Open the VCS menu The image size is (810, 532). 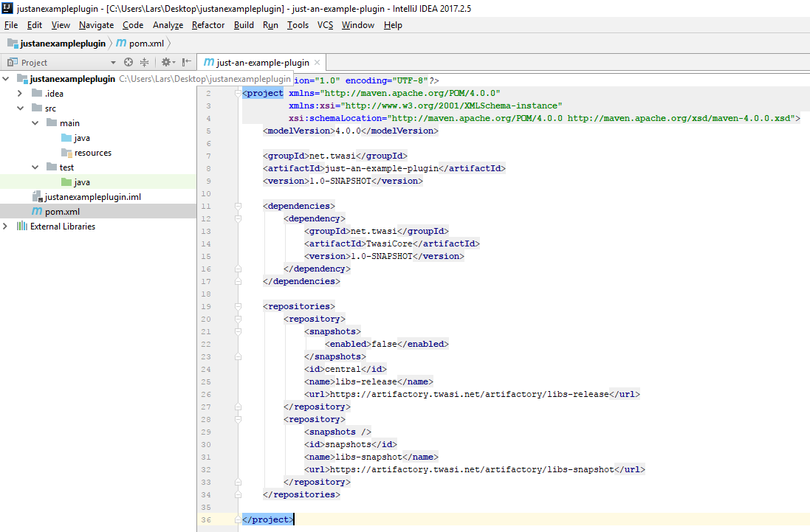point(325,25)
